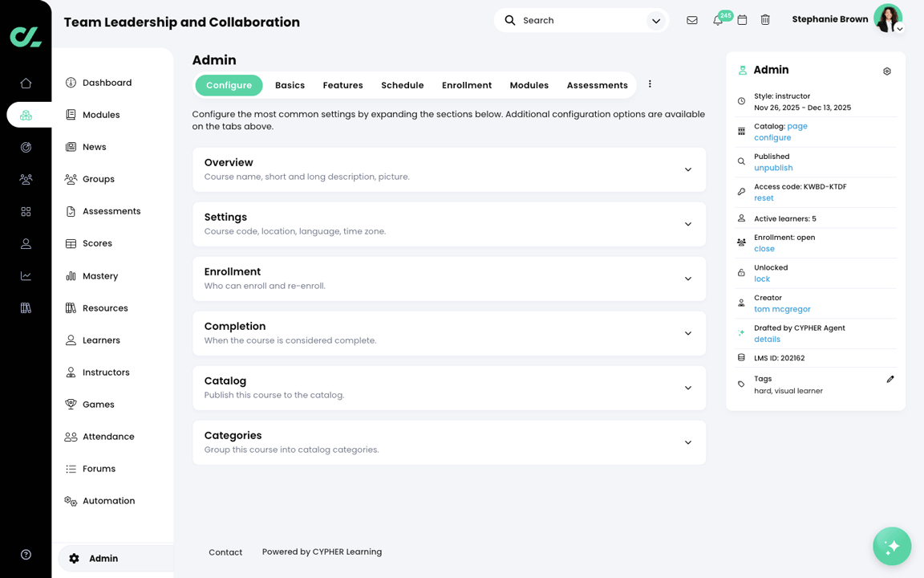The height and width of the screenshot is (578, 924).
Task: Open Groups in course menu
Action: pyautogui.click(x=99, y=179)
